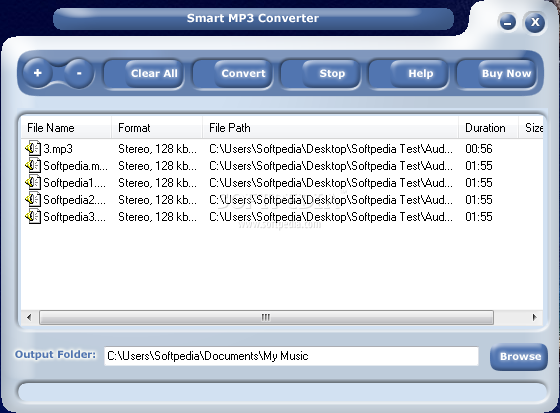Sort by the File Name column header
560x413 pixels.
tap(66, 128)
